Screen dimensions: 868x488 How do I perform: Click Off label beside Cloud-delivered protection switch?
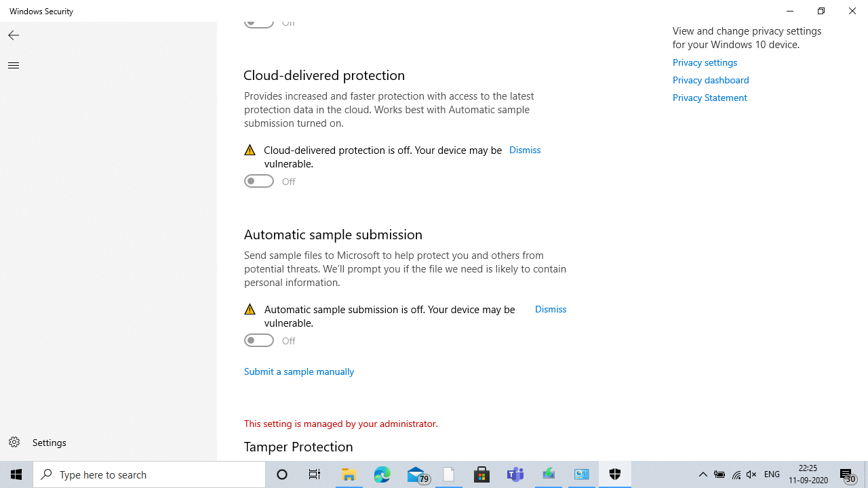(288, 182)
